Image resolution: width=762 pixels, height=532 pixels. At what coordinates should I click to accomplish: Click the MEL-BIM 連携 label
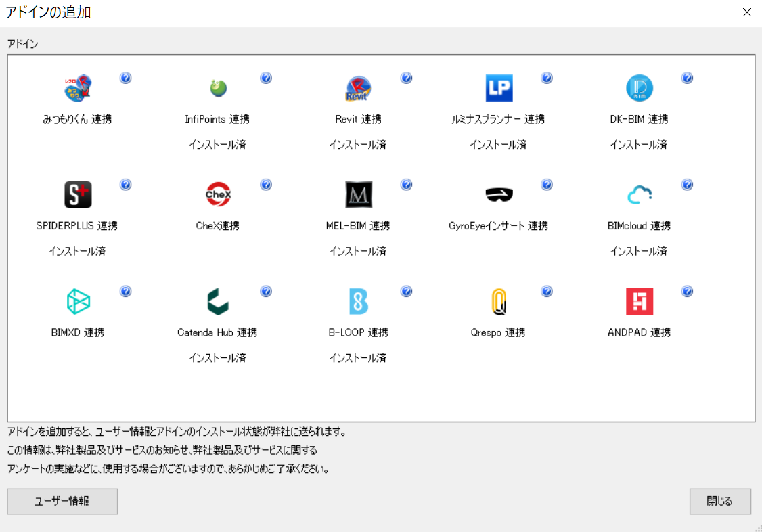358,226
